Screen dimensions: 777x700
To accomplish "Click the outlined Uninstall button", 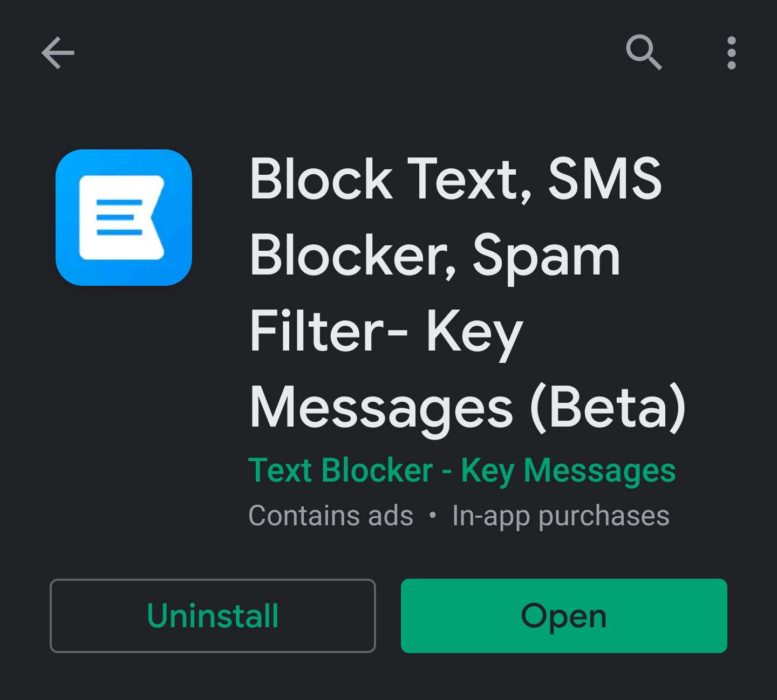I will [x=213, y=616].
